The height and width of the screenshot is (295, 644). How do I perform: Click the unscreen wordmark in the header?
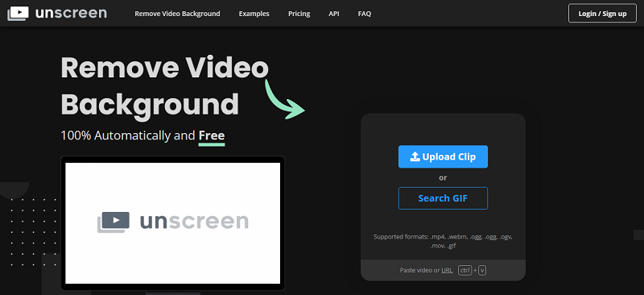click(x=71, y=13)
